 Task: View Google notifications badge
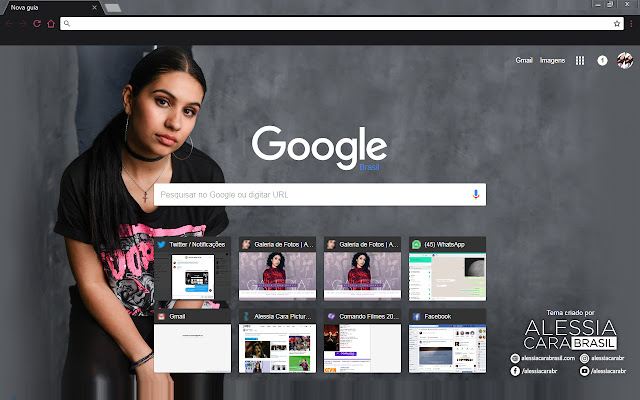(602, 60)
